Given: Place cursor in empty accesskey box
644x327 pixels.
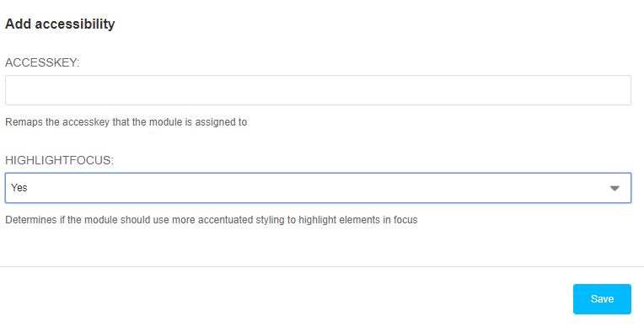Looking at the screenshot, I should coord(318,90).
